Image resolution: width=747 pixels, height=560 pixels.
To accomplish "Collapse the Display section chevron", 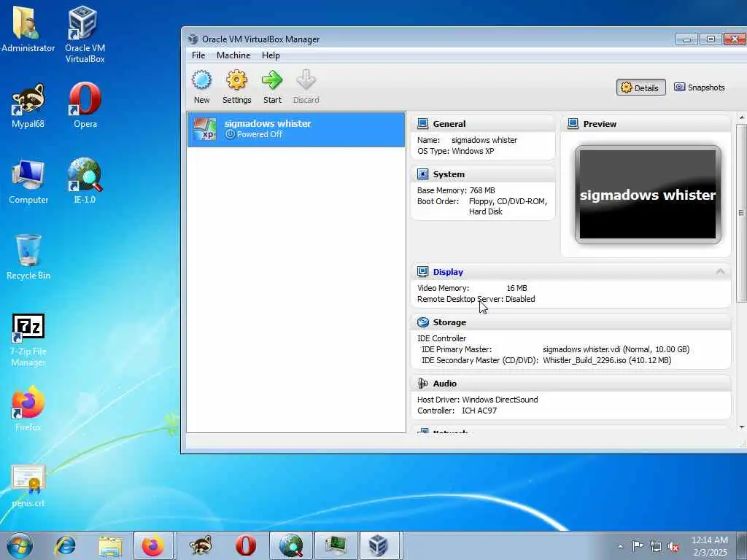I will [x=720, y=271].
